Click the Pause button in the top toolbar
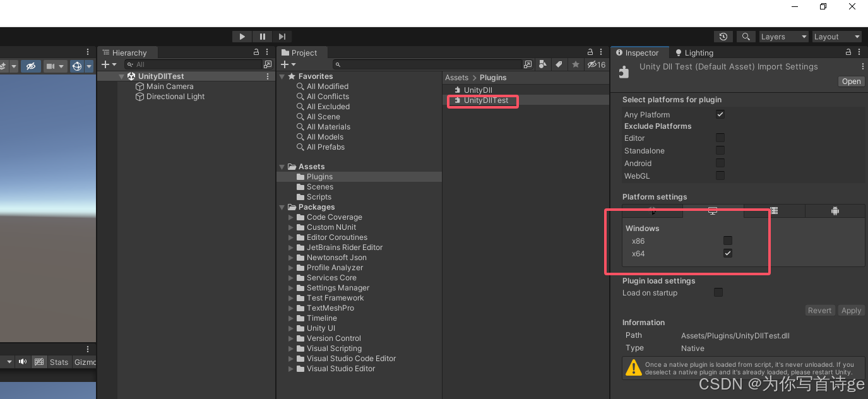The width and height of the screenshot is (868, 399). 262,37
